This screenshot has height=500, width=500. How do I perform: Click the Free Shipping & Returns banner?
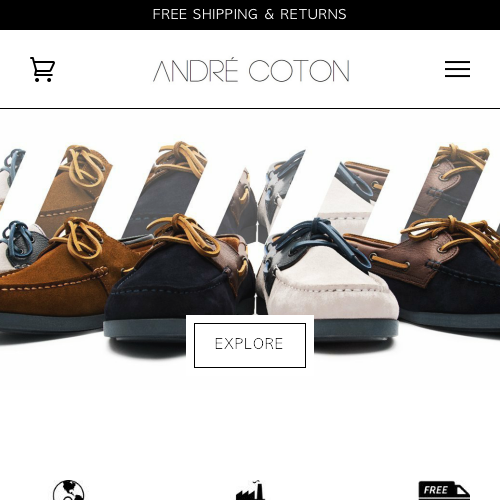coord(250,14)
